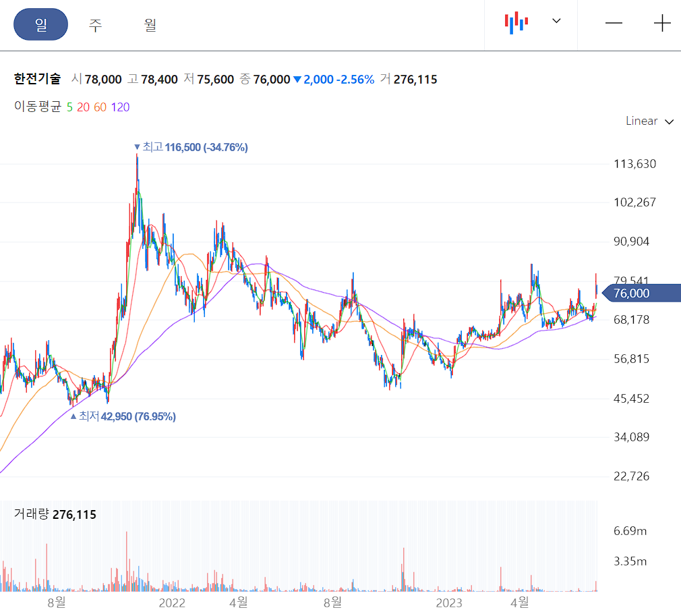The image size is (681, 616).
Task: Click the 22,726 price axis label
Action: click(x=632, y=476)
